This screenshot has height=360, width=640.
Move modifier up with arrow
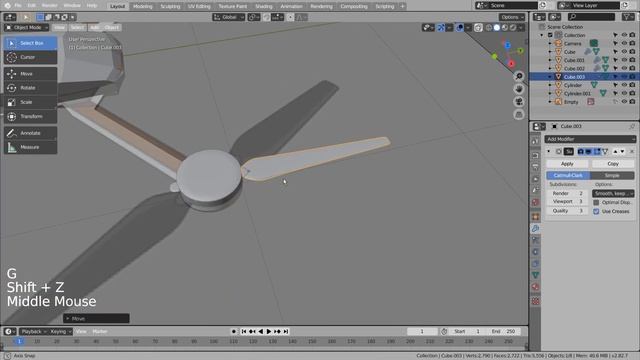[616, 151]
